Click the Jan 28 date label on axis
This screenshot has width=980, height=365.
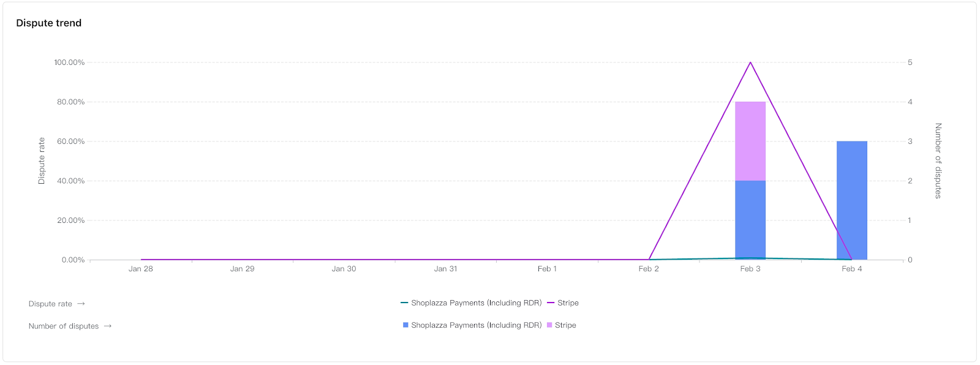click(141, 269)
